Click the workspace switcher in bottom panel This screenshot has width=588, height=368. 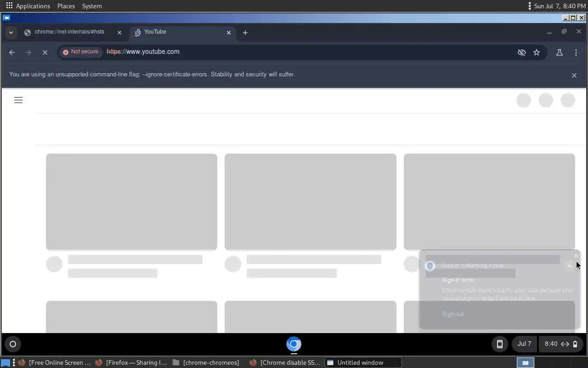click(x=525, y=362)
